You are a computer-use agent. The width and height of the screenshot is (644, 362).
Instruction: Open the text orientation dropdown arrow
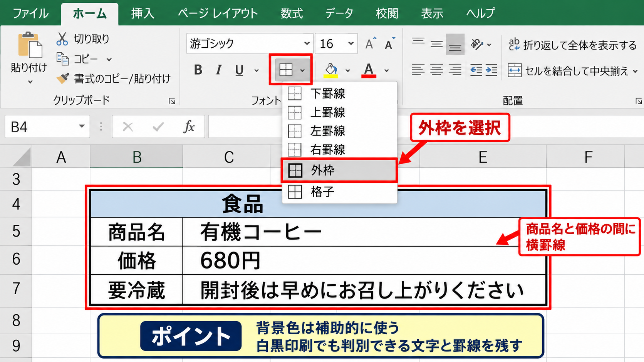489,45
